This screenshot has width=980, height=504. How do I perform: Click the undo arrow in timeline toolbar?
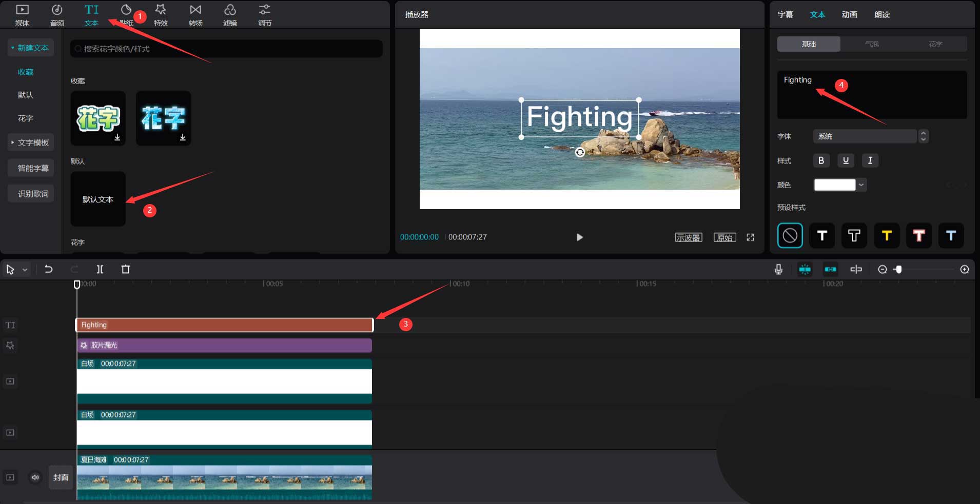49,269
